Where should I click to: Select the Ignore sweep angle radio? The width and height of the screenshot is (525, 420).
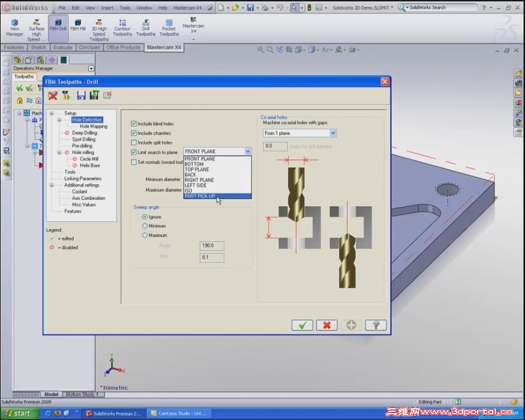point(145,217)
